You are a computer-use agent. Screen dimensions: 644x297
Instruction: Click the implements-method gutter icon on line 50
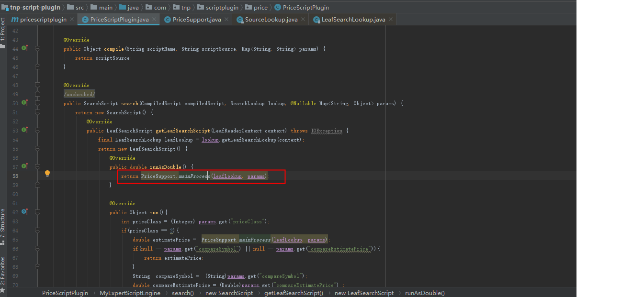coord(25,103)
